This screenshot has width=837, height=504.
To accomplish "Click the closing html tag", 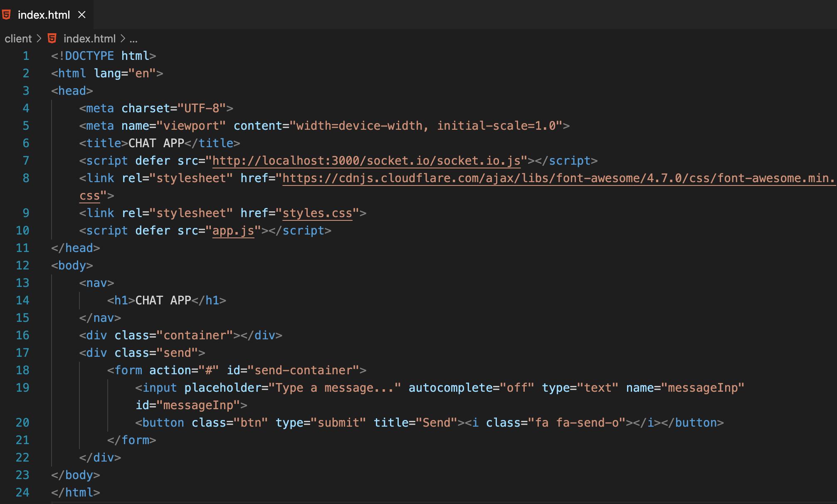I will pos(76,492).
